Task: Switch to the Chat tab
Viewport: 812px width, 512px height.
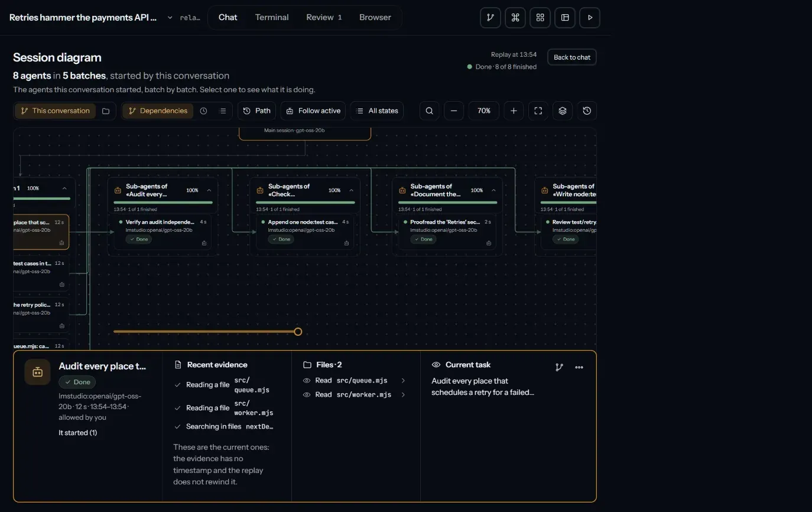Action: tap(228, 17)
